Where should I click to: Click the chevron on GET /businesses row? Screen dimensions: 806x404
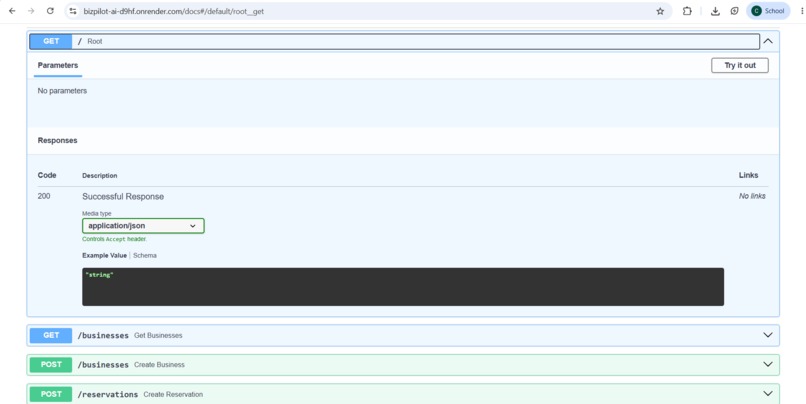point(768,335)
